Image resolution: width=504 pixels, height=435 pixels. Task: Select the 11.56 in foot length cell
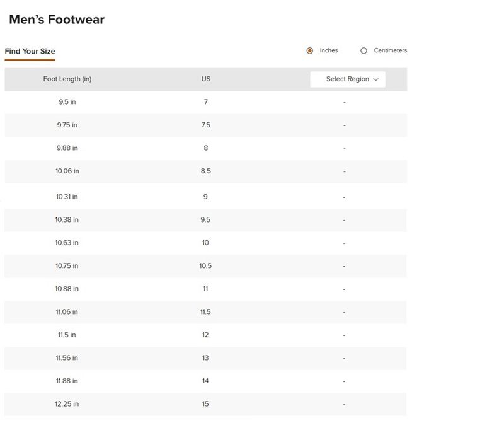tap(67, 358)
